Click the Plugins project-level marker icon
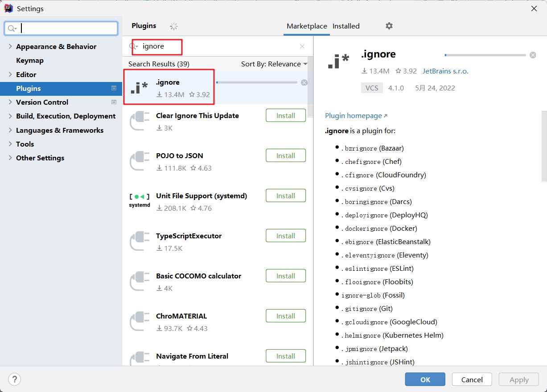This screenshot has width=547, height=392. click(114, 88)
